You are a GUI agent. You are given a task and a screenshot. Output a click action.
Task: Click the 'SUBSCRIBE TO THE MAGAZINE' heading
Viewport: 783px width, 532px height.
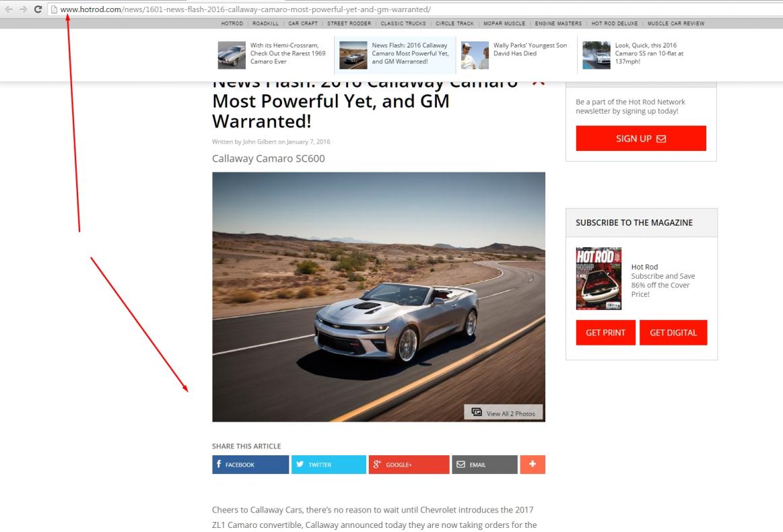pos(634,223)
